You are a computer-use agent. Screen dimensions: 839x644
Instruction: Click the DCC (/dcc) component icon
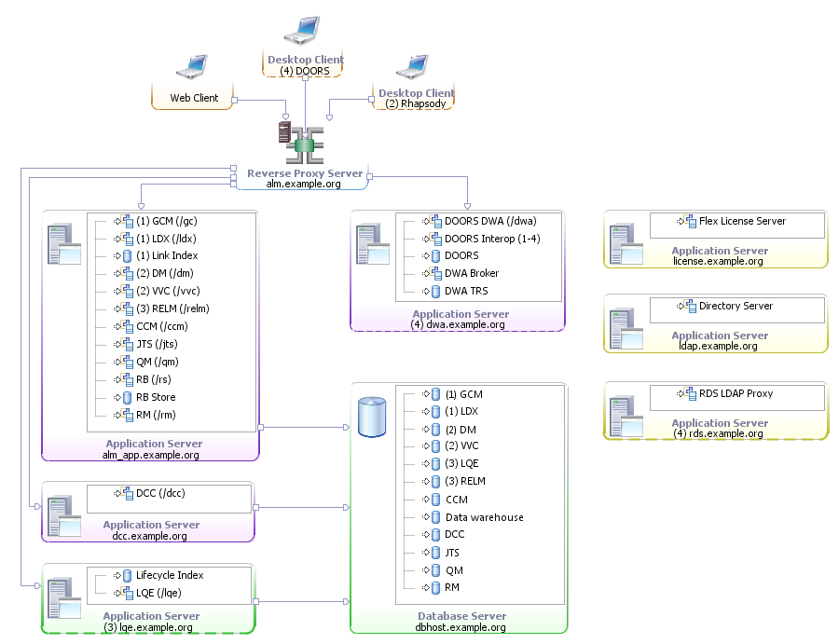[128, 493]
